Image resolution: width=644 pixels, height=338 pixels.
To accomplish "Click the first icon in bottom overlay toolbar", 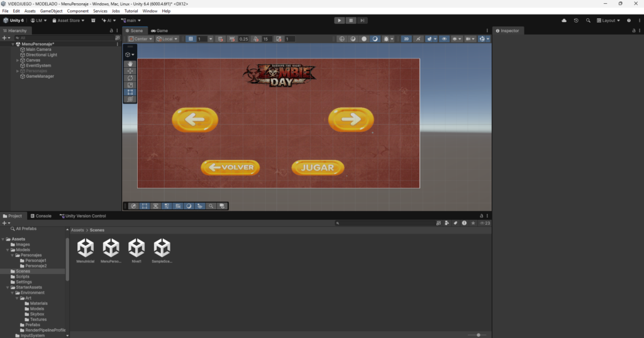I will click(x=133, y=206).
